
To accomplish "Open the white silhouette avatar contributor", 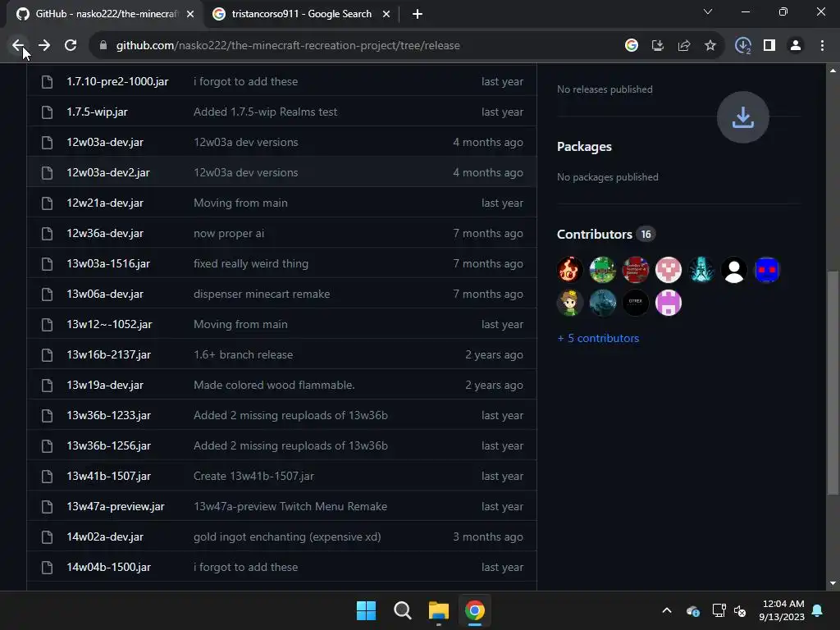I will tap(734, 269).
